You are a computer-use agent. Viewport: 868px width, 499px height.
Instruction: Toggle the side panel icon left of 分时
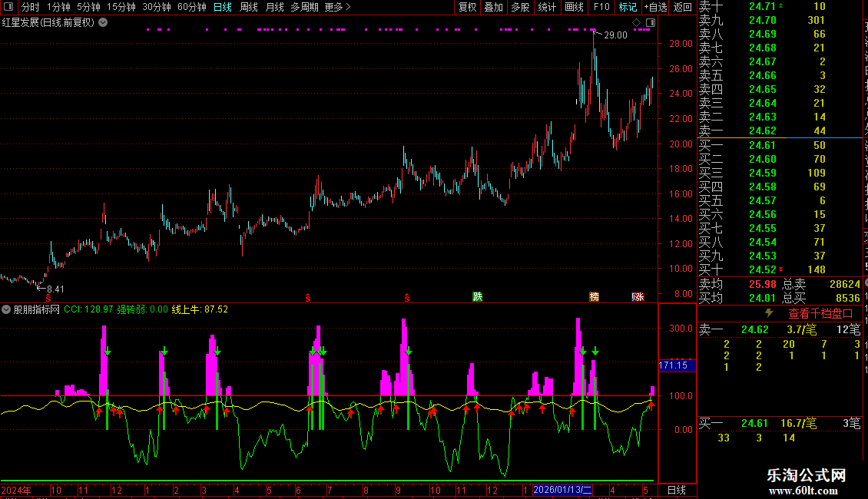tap(8, 7)
